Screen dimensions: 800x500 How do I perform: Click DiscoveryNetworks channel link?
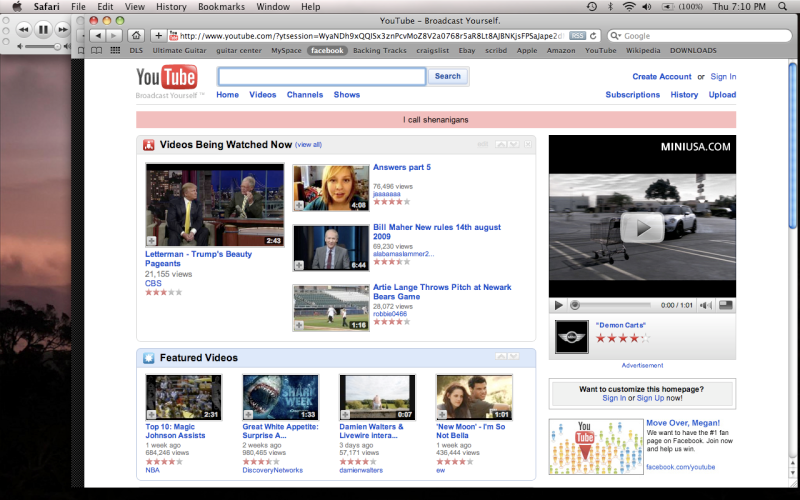point(272,470)
